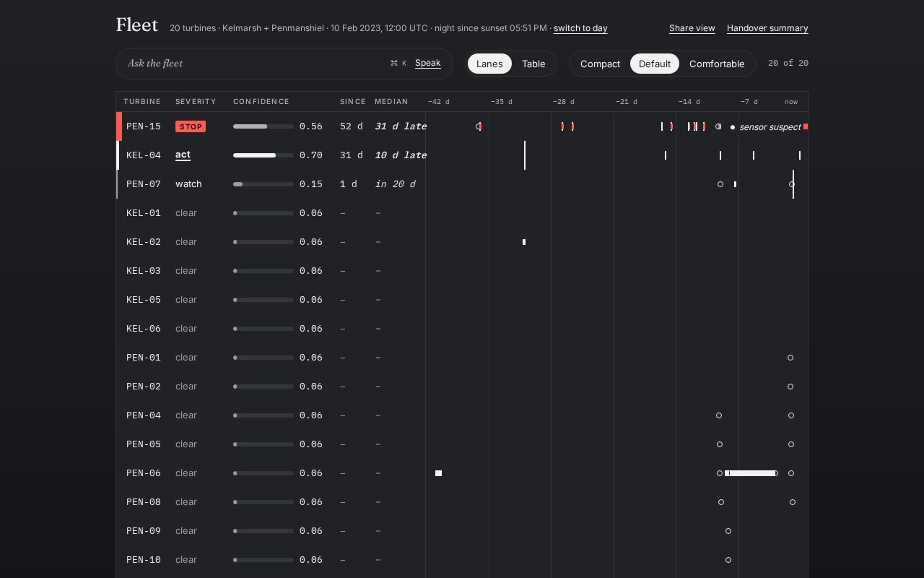Image resolution: width=924 pixels, height=578 pixels.
Task: Click the '31 d late' median value
Action: 401,126
